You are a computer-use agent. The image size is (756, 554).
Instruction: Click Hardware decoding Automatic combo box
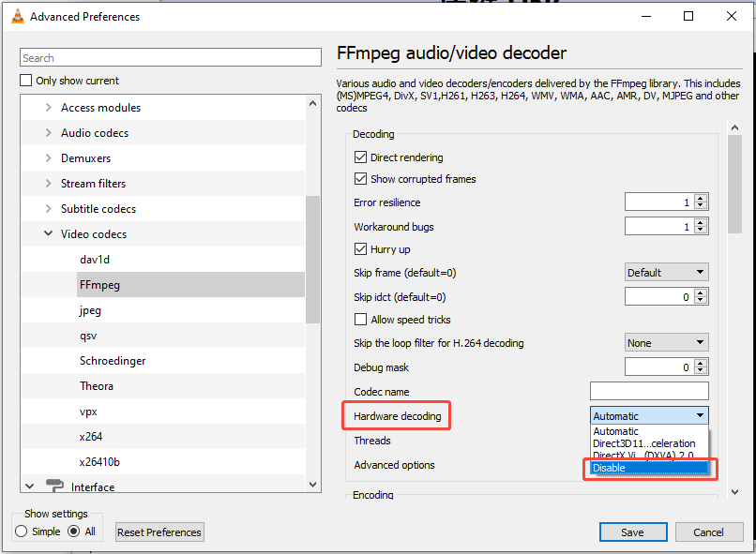click(x=649, y=415)
